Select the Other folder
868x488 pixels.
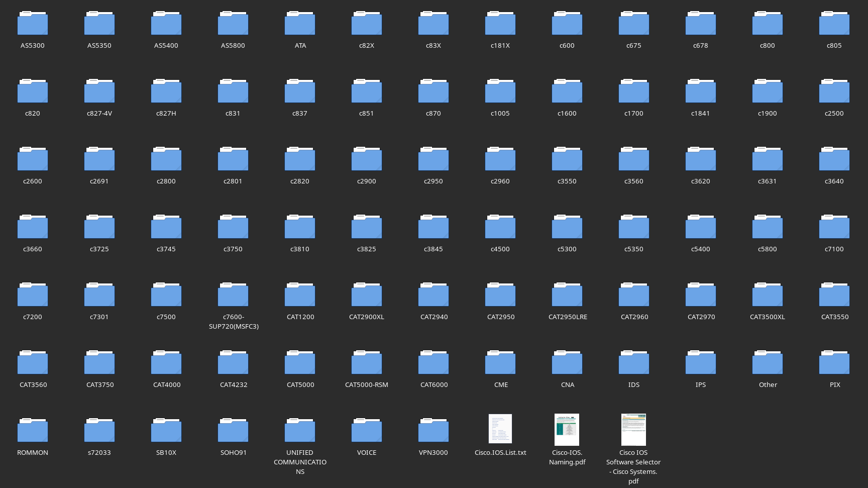tap(768, 363)
